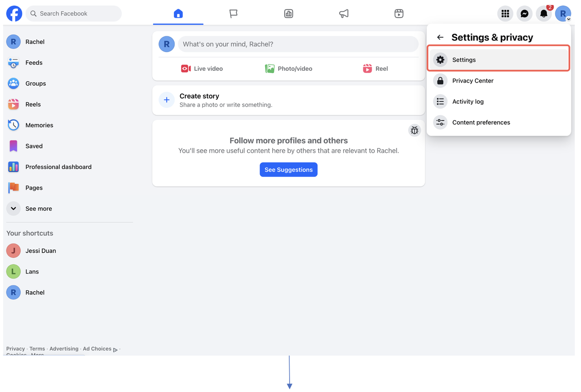Open Memories from the left sidebar
The height and width of the screenshot is (392, 581).
pyautogui.click(x=39, y=125)
